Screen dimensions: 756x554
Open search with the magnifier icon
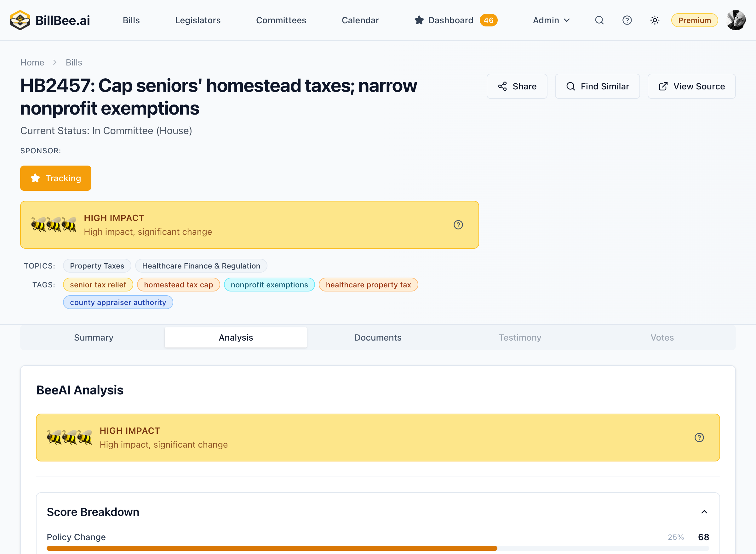coord(599,20)
